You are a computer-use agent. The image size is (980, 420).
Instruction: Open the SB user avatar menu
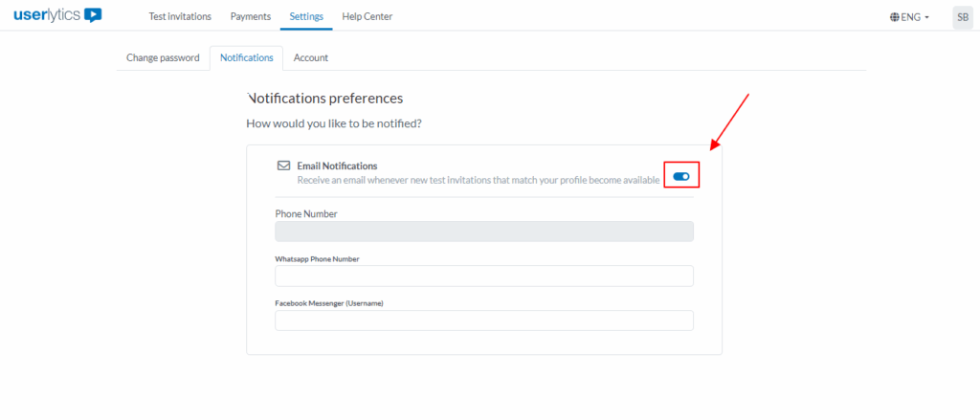pyautogui.click(x=962, y=17)
